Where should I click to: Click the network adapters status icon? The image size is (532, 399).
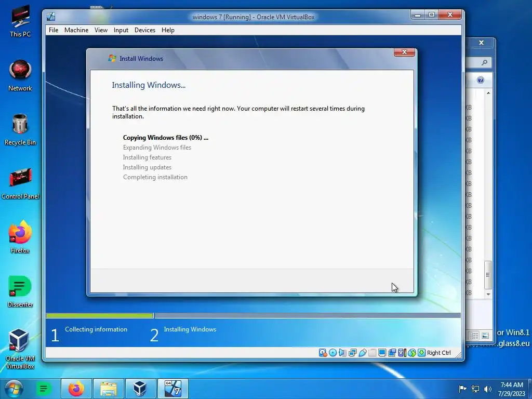[x=353, y=353]
